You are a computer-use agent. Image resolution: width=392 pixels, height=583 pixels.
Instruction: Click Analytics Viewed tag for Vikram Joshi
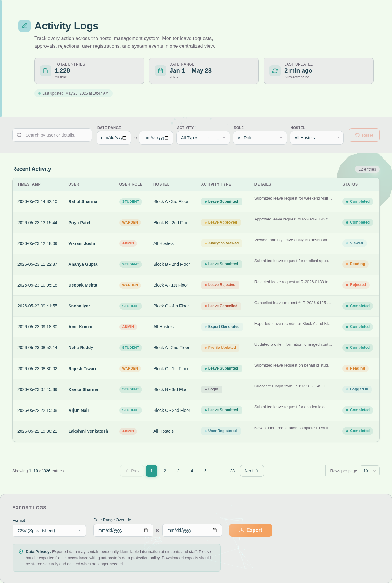click(x=222, y=243)
